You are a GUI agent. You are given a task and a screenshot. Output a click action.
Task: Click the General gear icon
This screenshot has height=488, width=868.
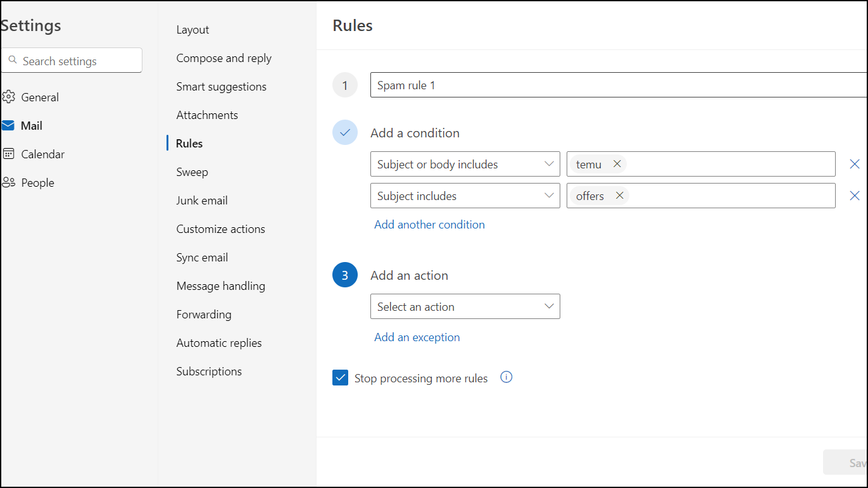coord(8,97)
